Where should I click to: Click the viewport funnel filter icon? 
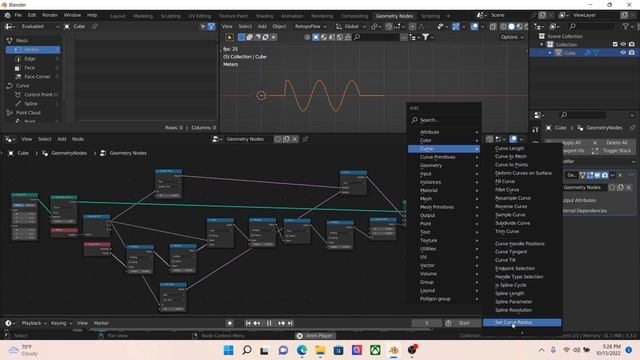[426, 37]
